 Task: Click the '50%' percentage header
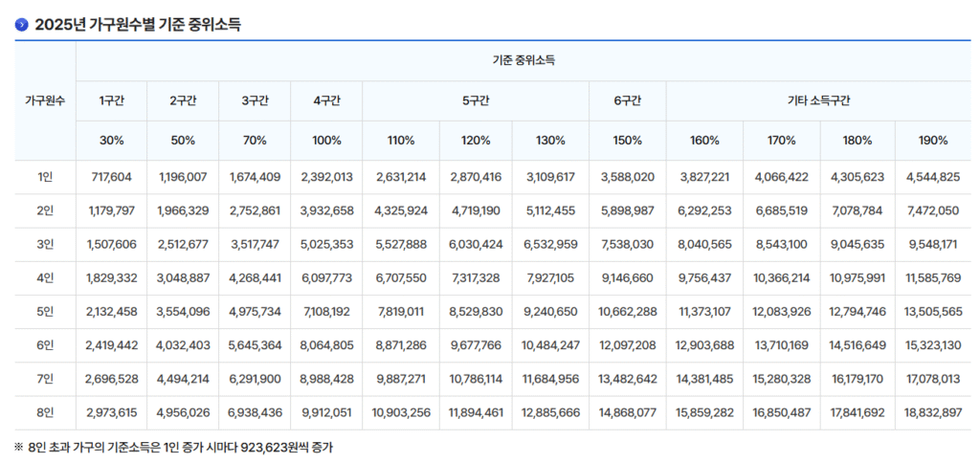pos(183,141)
